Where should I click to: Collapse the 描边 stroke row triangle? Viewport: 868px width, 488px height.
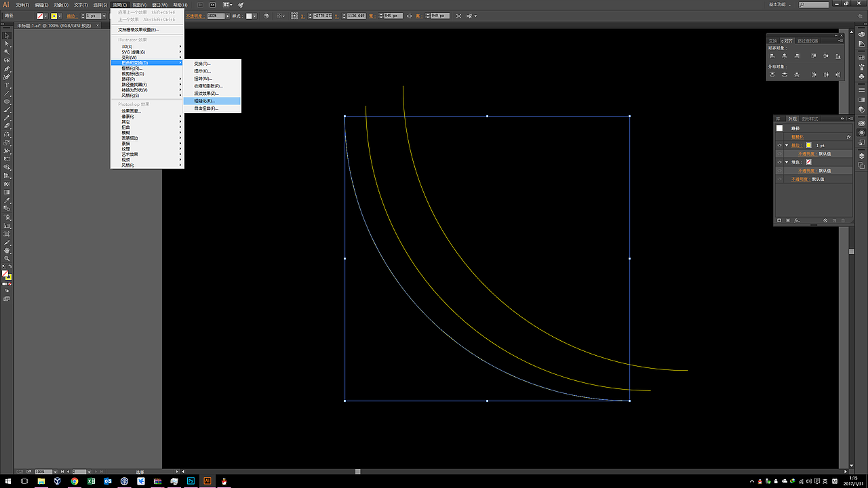point(787,145)
